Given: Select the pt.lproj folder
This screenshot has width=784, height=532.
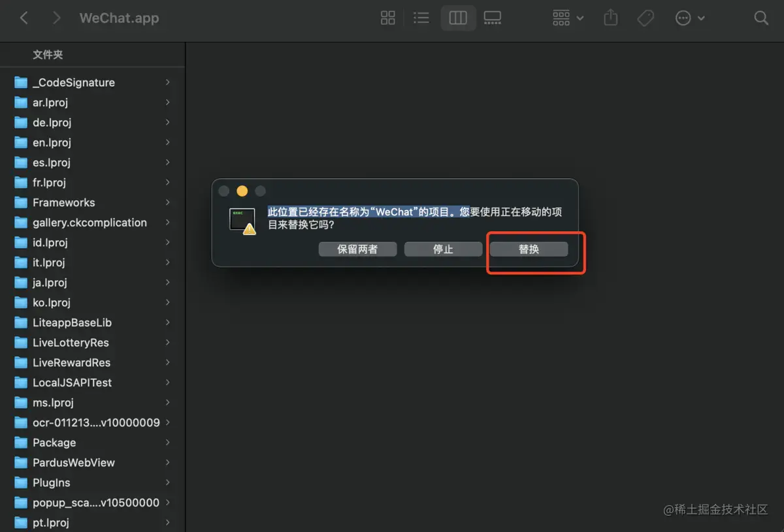Looking at the screenshot, I should 93,523.
